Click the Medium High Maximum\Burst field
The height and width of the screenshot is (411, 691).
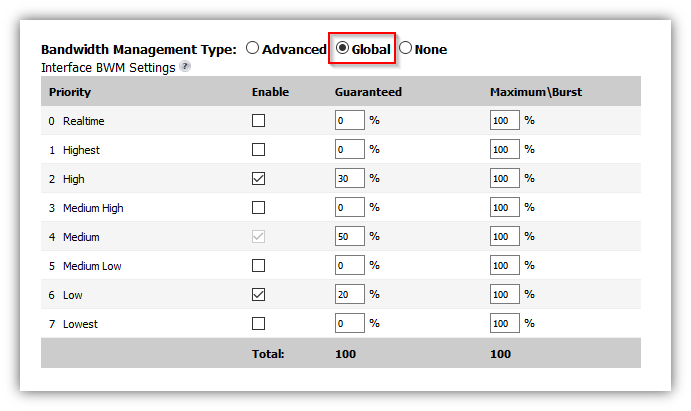505,207
